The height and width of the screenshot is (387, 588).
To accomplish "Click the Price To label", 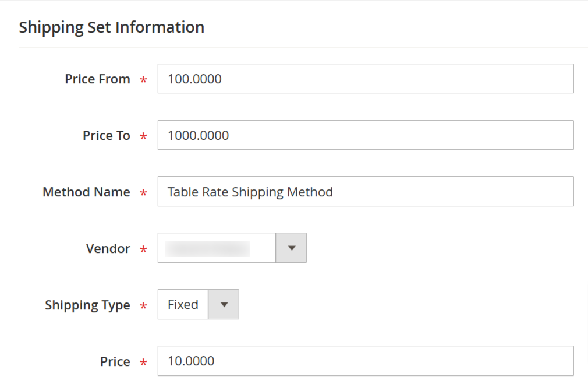I will click(107, 136).
